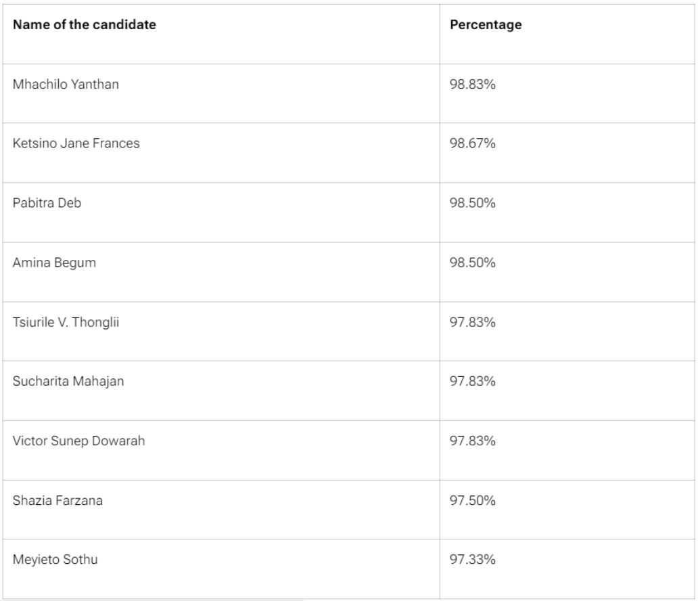Click on Victor Sunep Dowarah's name
Screen dimensions: 700x601
[x=78, y=441]
